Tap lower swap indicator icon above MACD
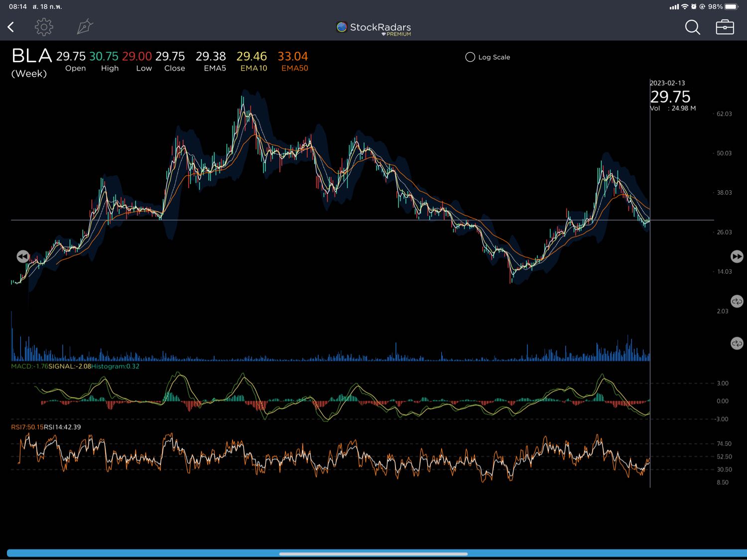 (x=737, y=343)
